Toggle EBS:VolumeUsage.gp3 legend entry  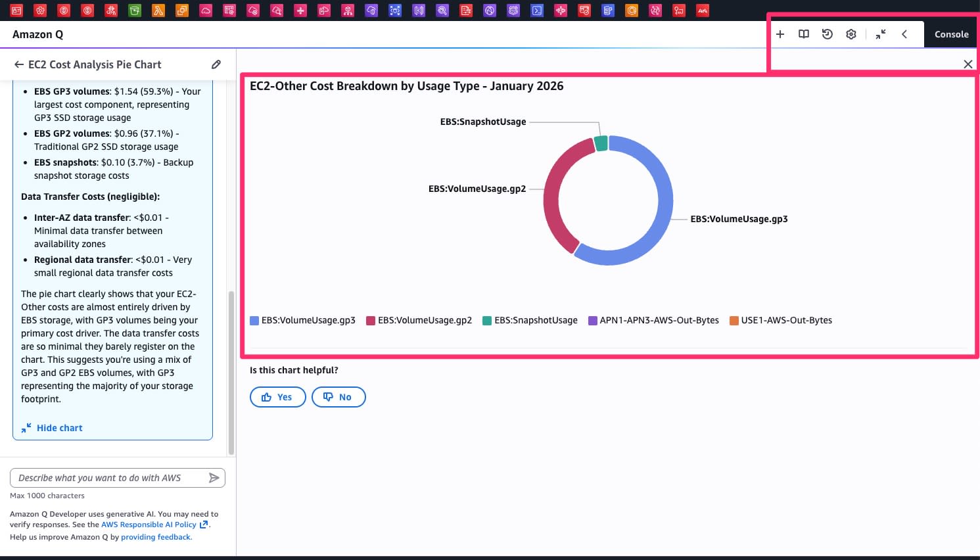[303, 320]
